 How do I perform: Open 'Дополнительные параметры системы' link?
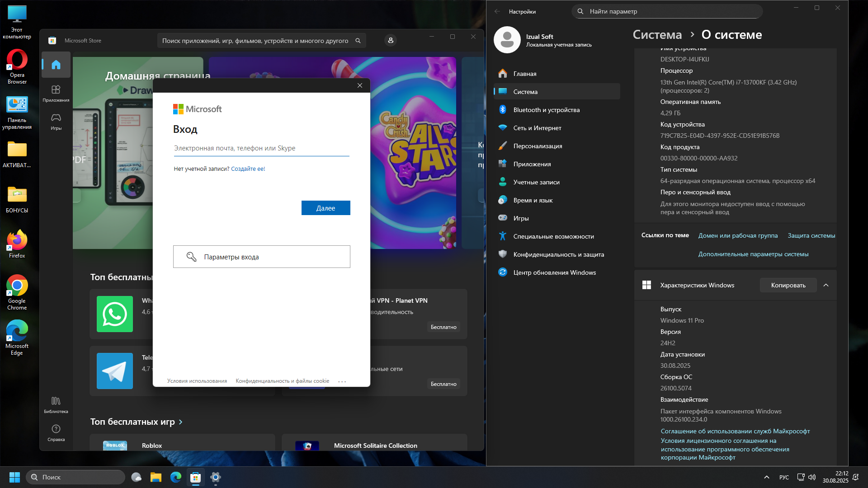point(753,254)
